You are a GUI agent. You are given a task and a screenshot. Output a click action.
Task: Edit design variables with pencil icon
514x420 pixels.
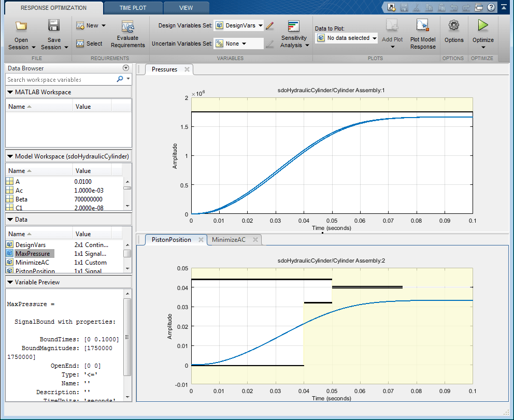point(269,25)
